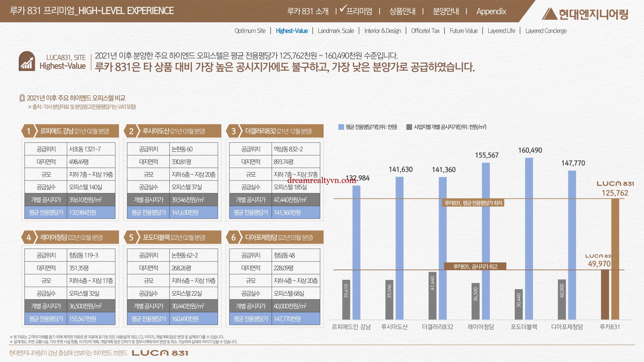Click the number 6 arrow badge
This screenshot has width=644, height=362.
click(233, 237)
